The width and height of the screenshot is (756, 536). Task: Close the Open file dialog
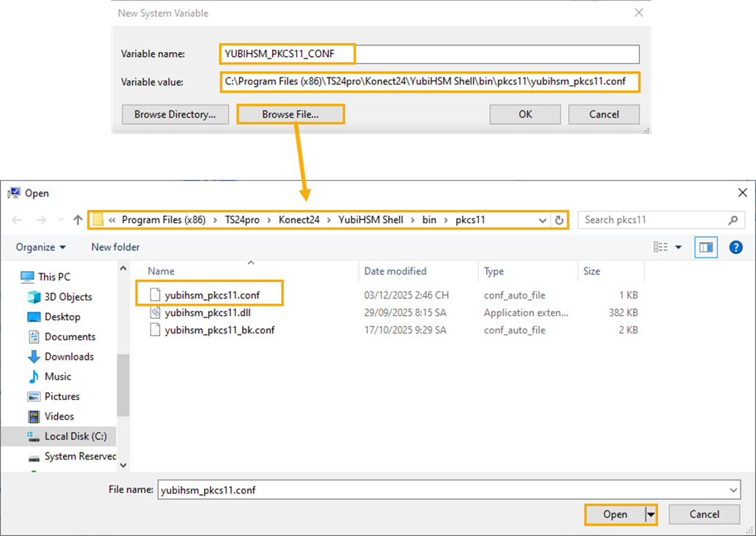(743, 193)
